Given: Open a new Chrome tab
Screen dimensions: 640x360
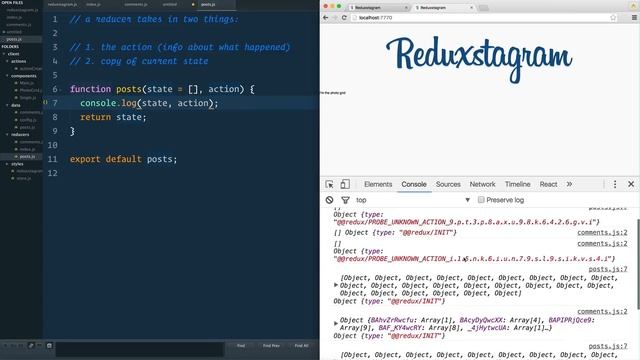Looking at the screenshot, I should click(x=484, y=8).
